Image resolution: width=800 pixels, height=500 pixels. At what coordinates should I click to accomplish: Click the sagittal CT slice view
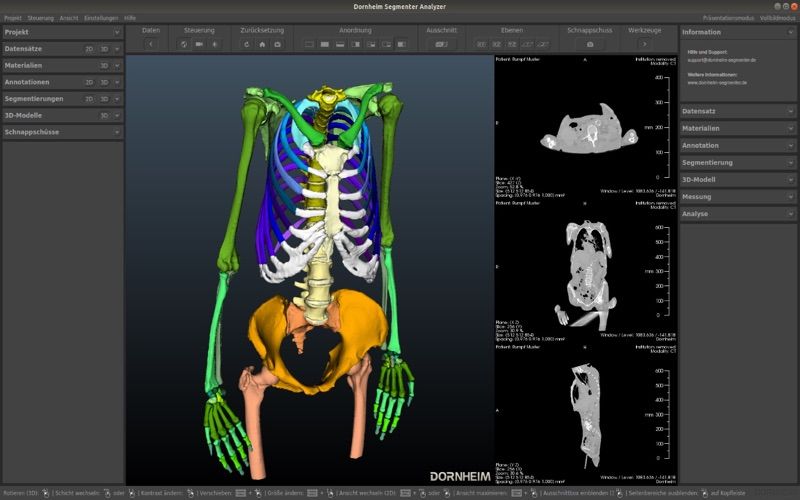(x=586, y=414)
